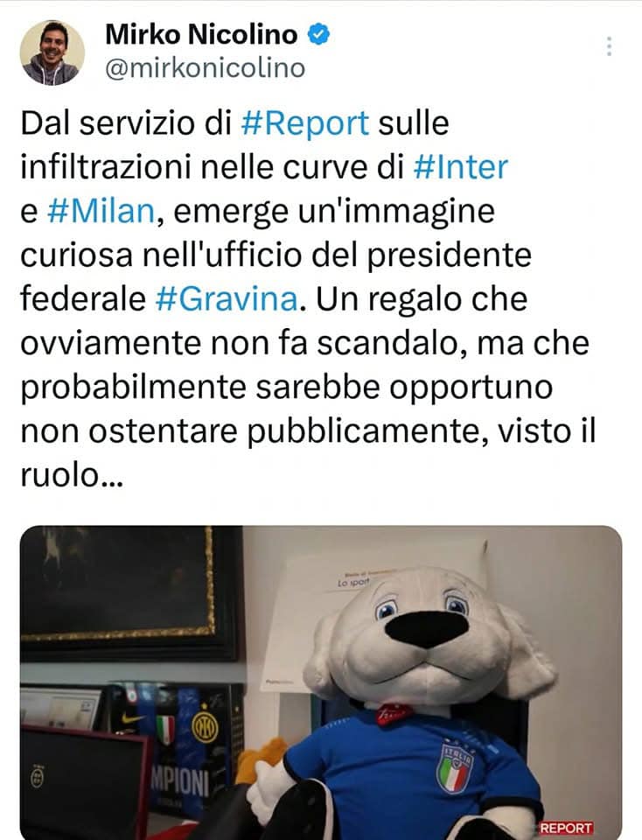Click the mascot's black nose in the photo

coord(427,628)
